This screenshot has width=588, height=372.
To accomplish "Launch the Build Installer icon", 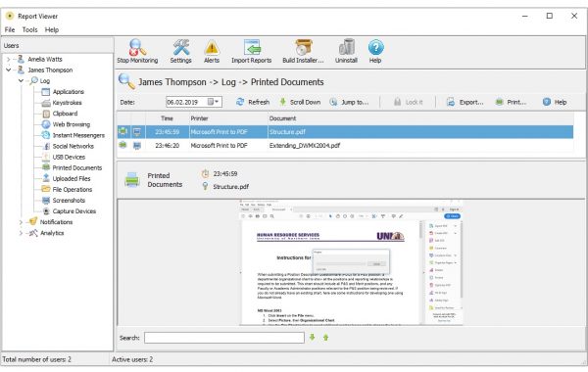I will pos(303,48).
